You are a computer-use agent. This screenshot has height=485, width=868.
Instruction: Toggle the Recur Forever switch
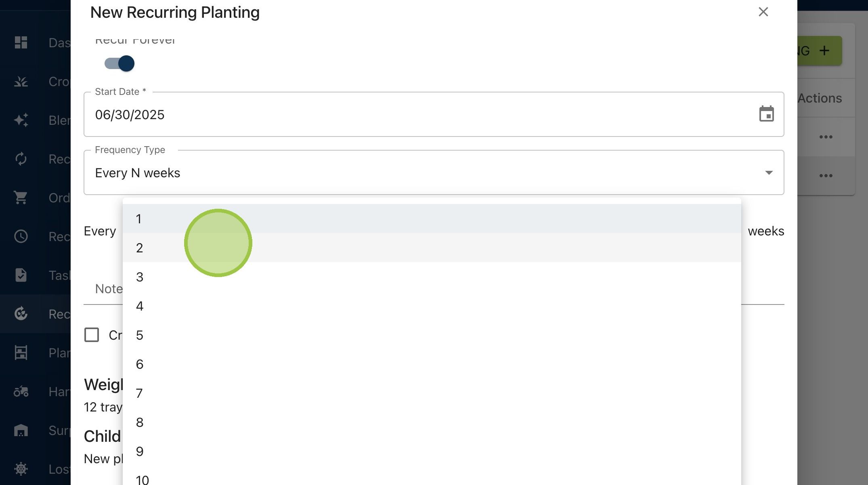pyautogui.click(x=119, y=63)
